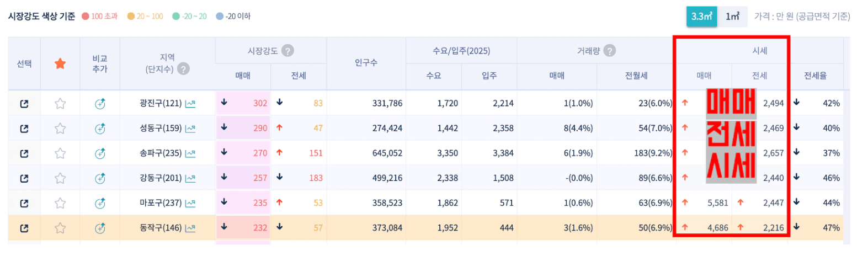
Task: Open 마포구(237) region link
Action: coord(160,203)
